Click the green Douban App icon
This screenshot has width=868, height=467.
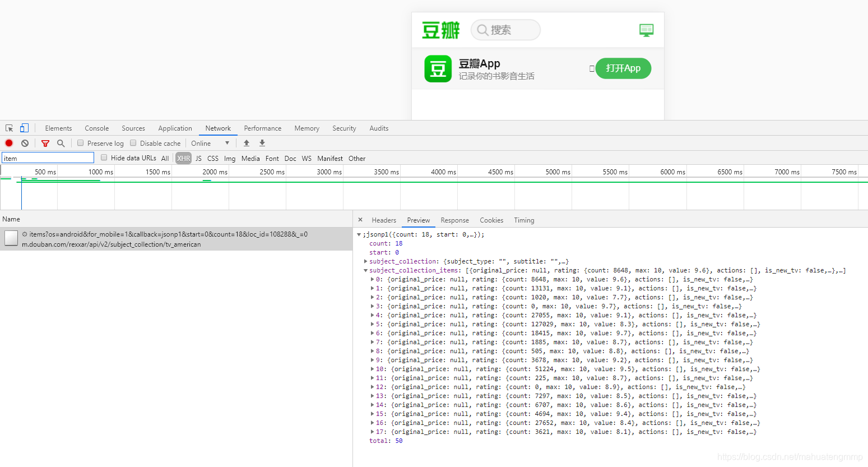(438, 69)
